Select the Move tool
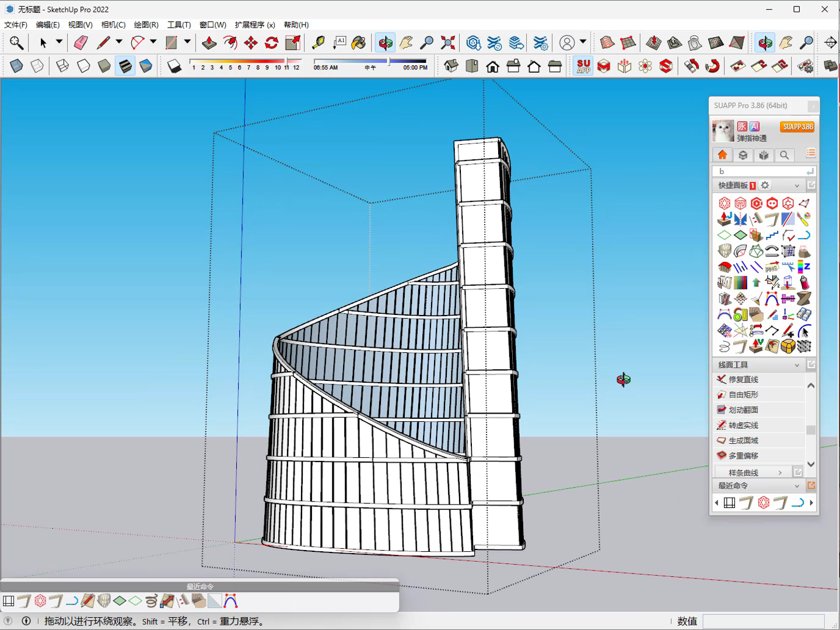This screenshot has height=630, width=840. (251, 43)
